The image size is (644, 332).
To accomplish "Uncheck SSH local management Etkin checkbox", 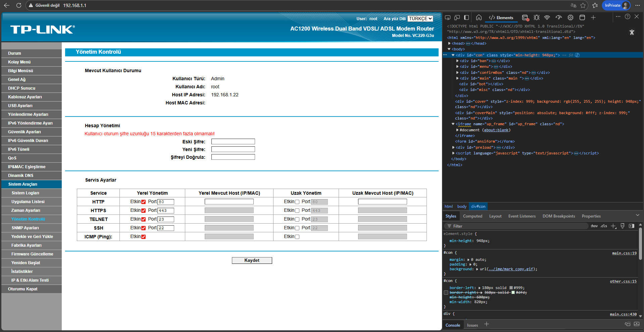I will (144, 228).
